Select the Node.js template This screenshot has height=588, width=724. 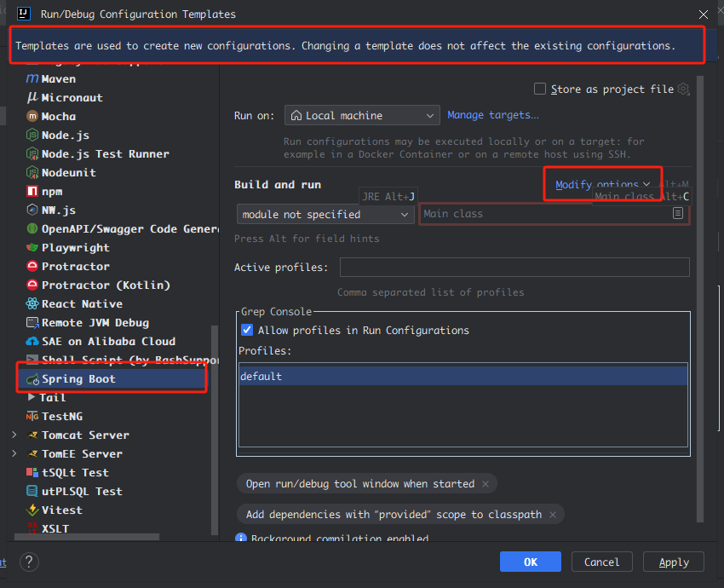coord(65,135)
